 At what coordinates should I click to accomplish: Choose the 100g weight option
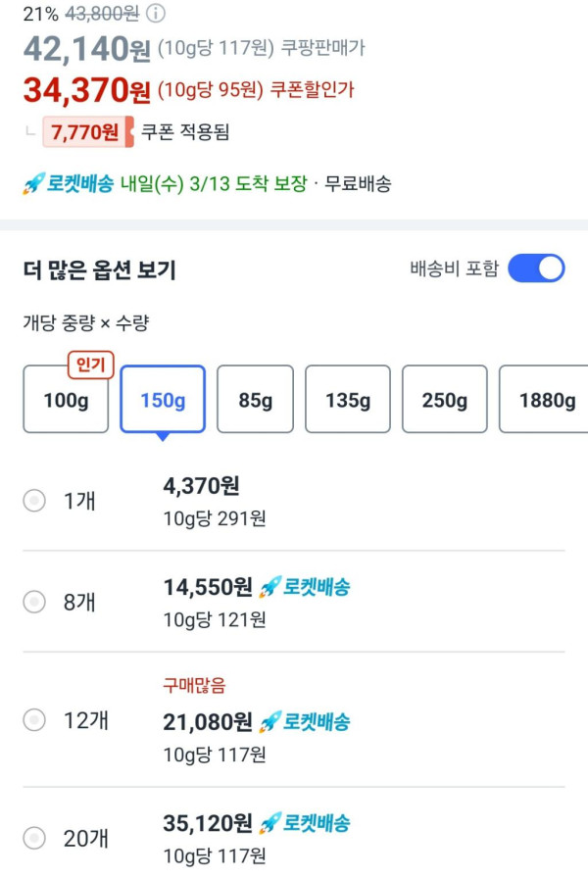coord(66,400)
